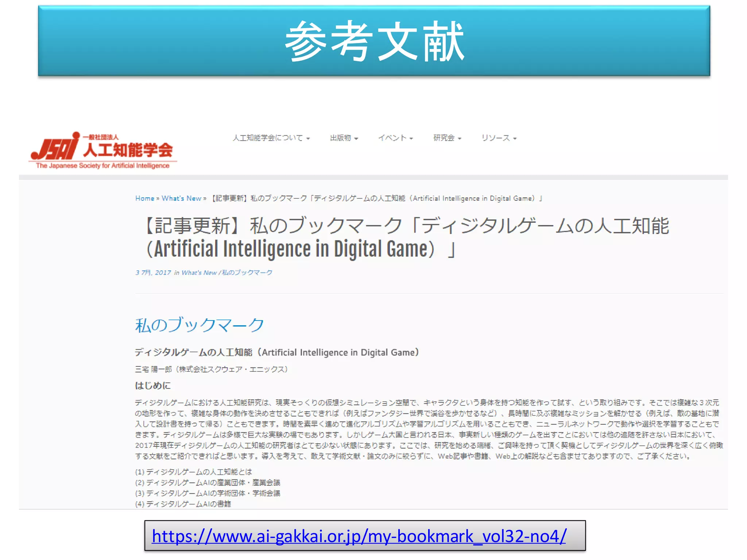
Task: Click list item (2) 産業団体・産業会議
Action: pyautogui.click(x=208, y=482)
